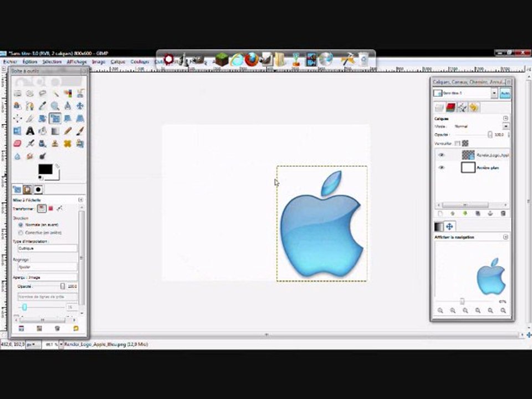Hide the Rendor_Logo_Apple layer eye
532x399 pixels.
click(x=441, y=155)
